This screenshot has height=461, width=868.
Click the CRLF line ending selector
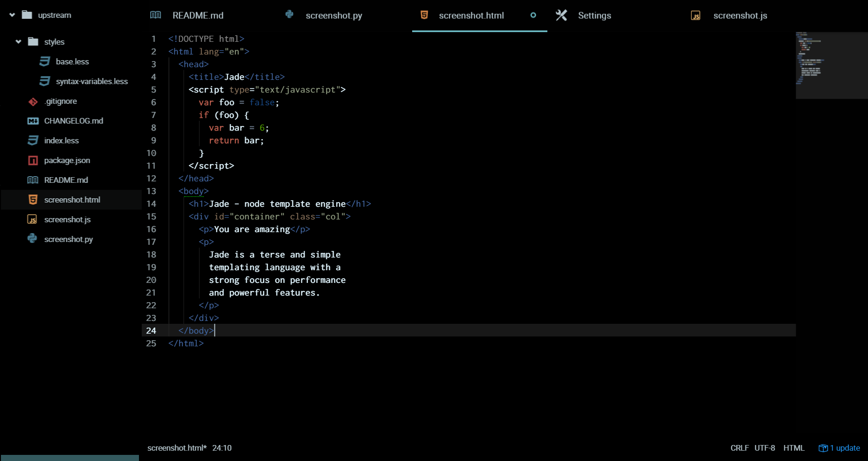(x=739, y=448)
